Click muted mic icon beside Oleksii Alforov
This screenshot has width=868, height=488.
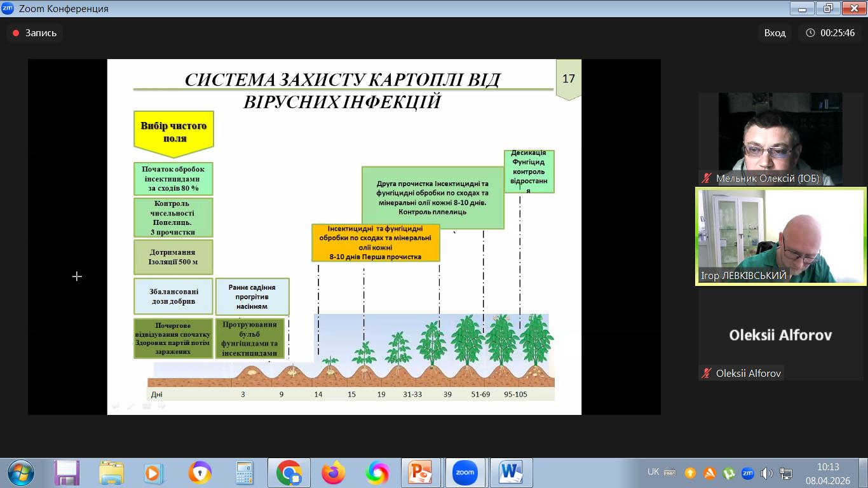(x=706, y=374)
